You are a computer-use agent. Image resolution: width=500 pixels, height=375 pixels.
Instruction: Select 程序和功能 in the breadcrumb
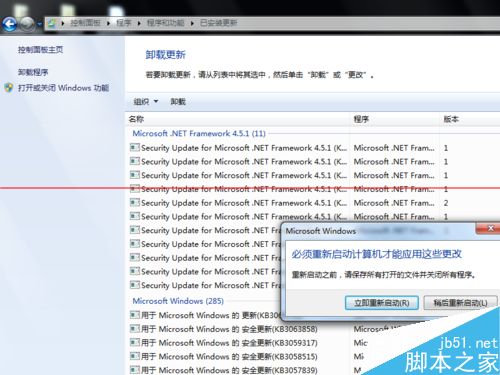point(165,23)
